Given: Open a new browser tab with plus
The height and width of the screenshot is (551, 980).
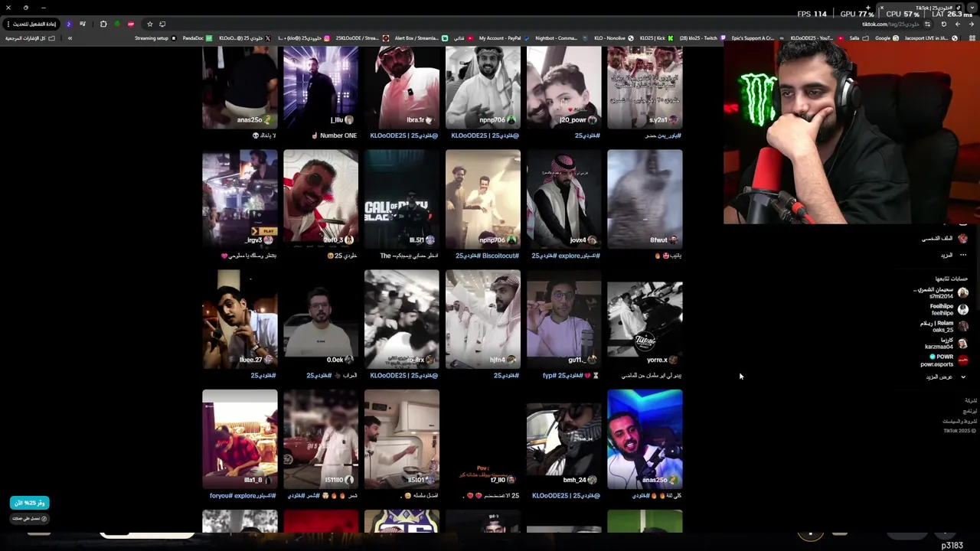Looking at the screenshot, I should click(x=868, y=8).
